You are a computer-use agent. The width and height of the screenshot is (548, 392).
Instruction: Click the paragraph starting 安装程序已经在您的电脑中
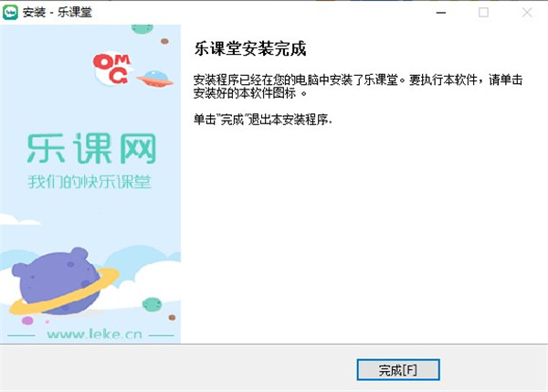tap(358, 87)
